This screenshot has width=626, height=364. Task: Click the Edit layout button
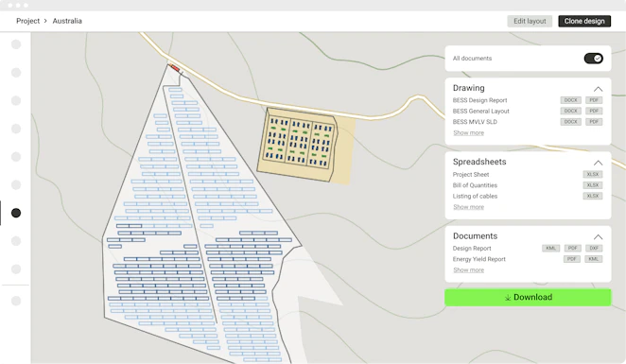click(x=530, y=21)
